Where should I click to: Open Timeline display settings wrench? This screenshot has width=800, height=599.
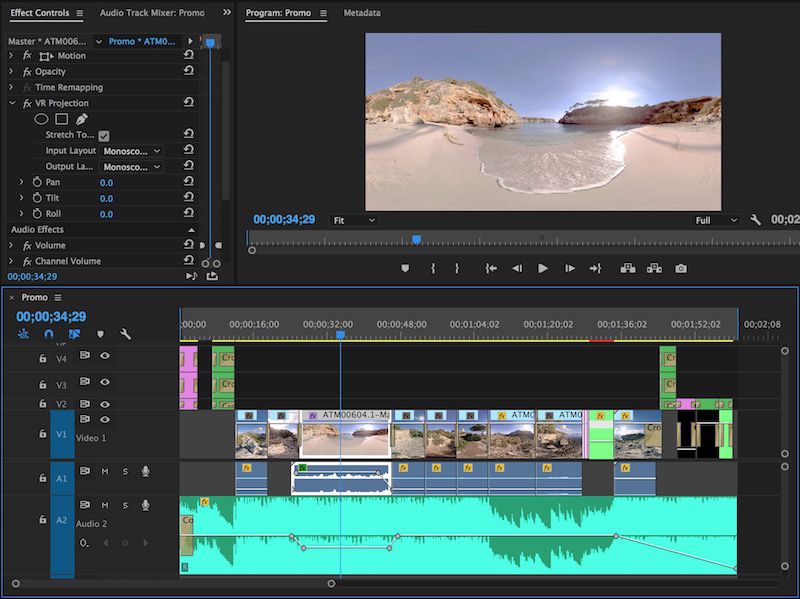126,334
